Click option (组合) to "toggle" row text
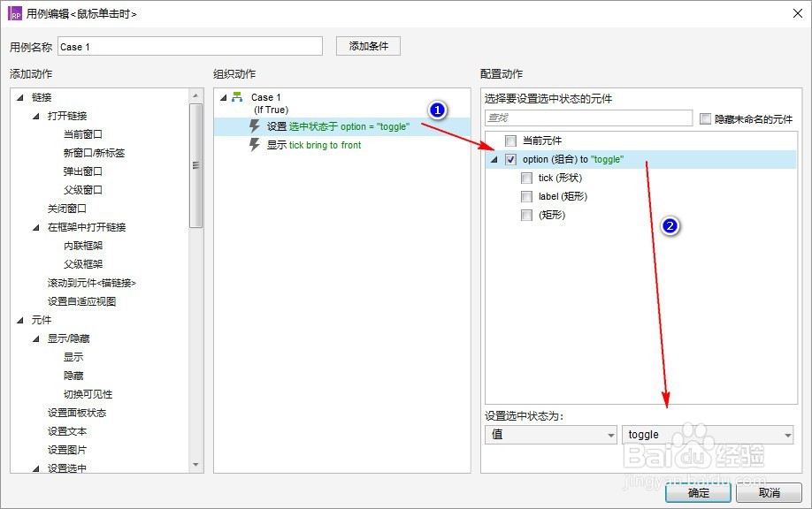The image size is (812, 509). [x=573, y=159]
